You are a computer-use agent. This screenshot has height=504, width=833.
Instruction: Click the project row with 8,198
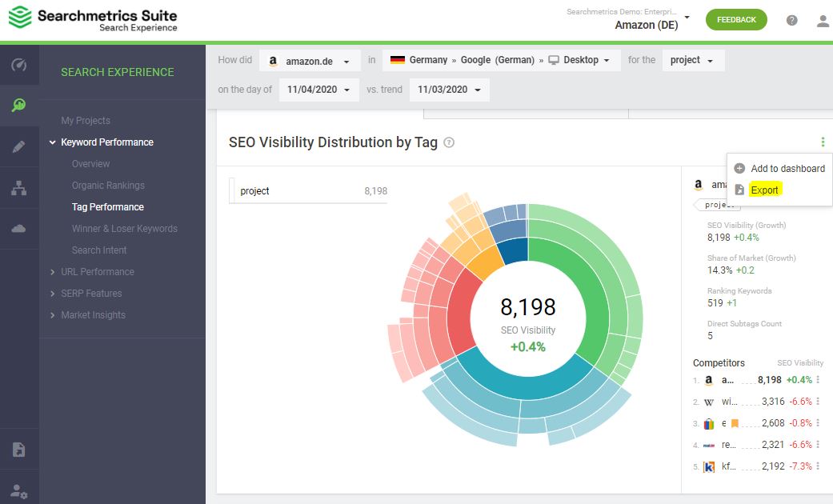click(x=309, y=190)
